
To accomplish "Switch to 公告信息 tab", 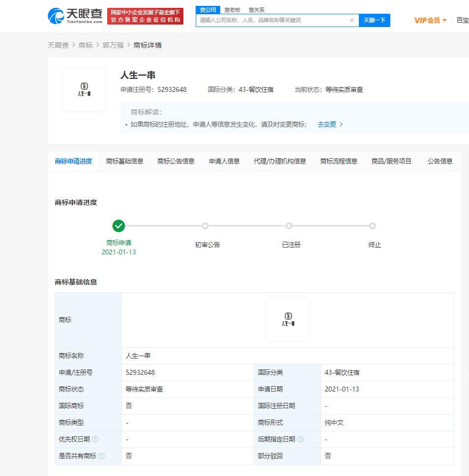I will click(440, 161).
